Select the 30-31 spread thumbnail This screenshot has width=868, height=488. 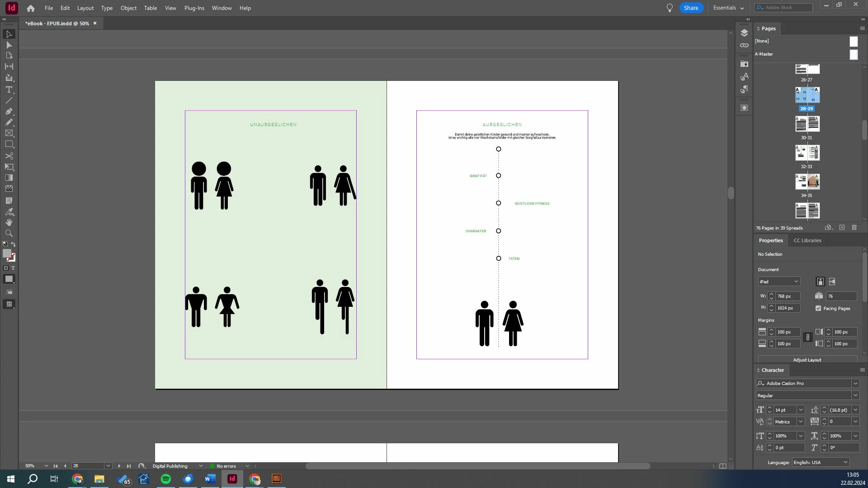pos(807,124)
